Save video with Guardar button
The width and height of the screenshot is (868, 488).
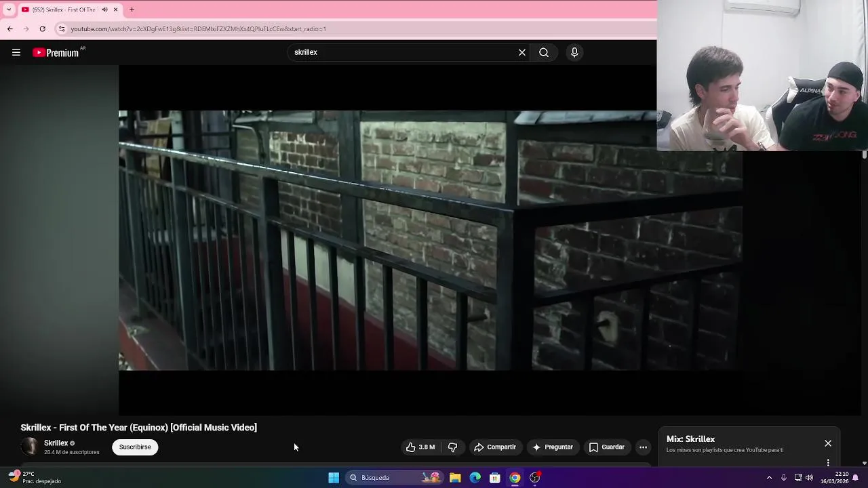point(607,447)
